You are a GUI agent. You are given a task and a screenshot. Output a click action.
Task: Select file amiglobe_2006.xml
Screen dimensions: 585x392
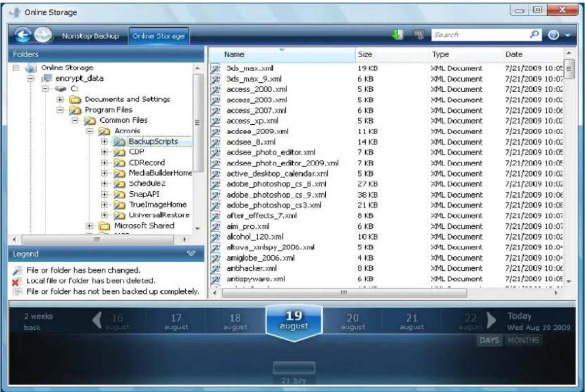point(260,258)
